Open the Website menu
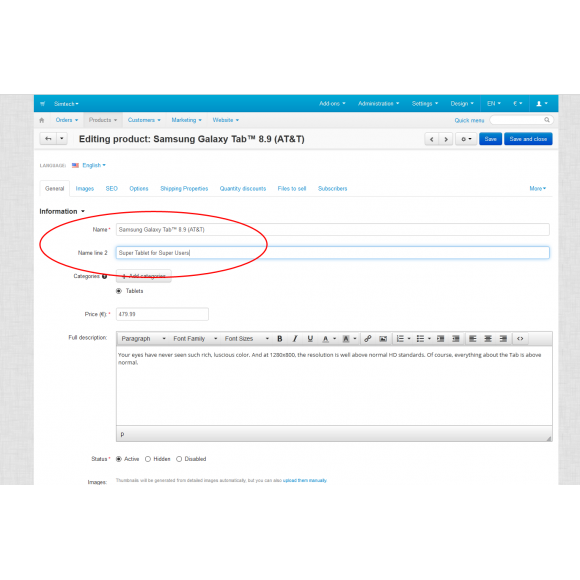The width and height of the screenshot is (580, 580). [226, 120]
